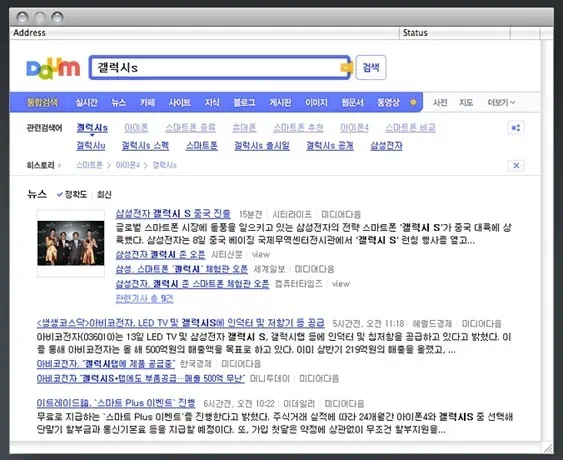Select the 이미지 tab
The height and width of the screenshot is (460, 563).
(316, 102)
